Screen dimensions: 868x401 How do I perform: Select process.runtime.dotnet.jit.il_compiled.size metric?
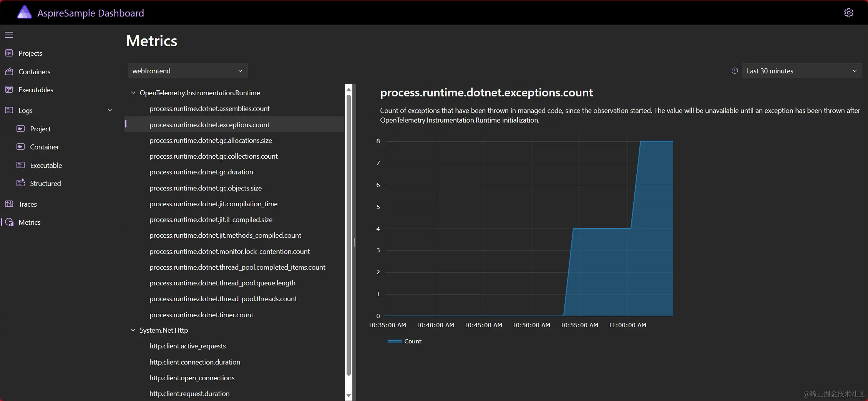coord(211,219)
